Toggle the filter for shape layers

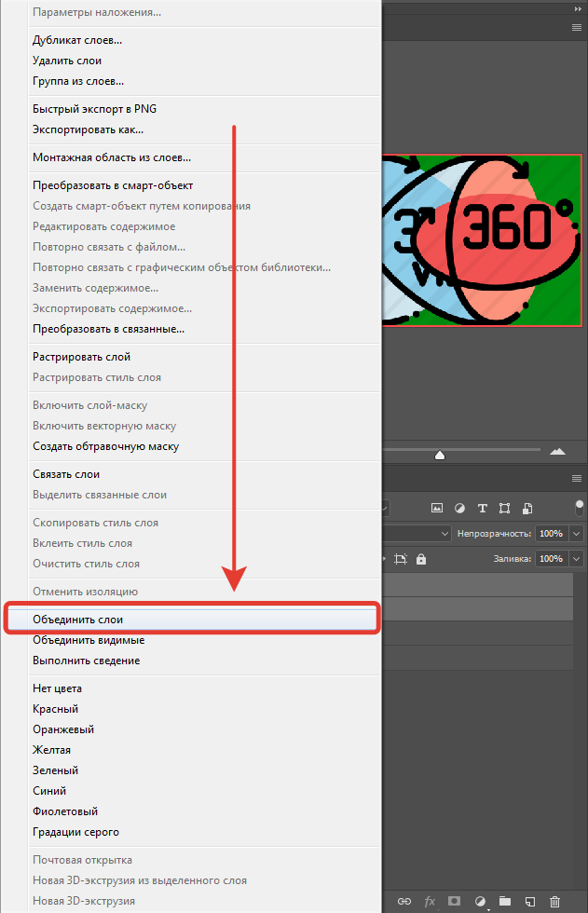505,509
